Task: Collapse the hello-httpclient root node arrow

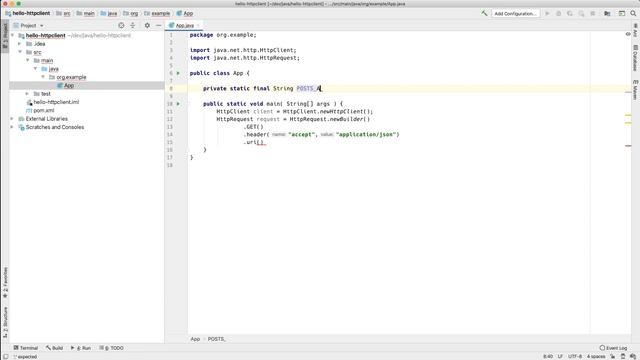Action: click(x=13, y=36)
